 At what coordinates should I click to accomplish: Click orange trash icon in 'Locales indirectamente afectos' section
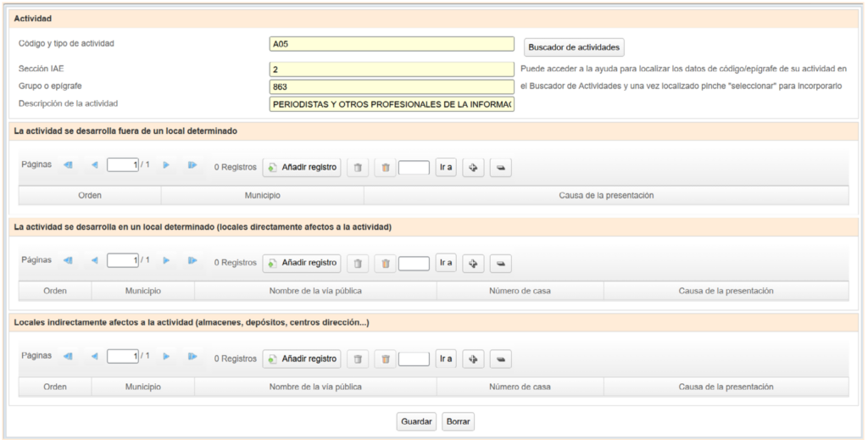[x=386, y=359]
